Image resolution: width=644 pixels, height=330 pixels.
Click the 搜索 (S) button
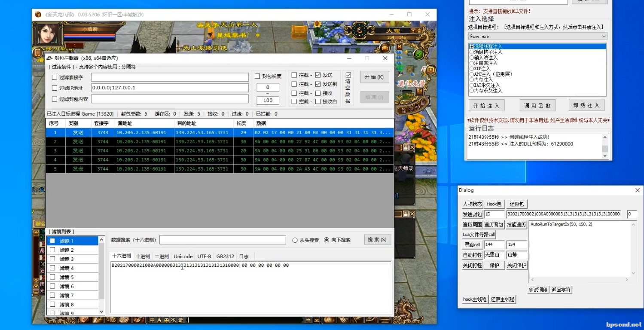pyautogui.click(x=377, y=239)
